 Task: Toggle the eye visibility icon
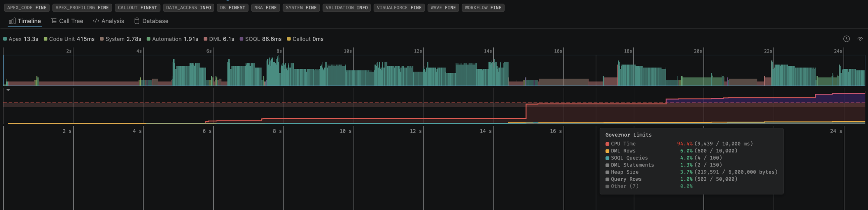pos(860,39)
